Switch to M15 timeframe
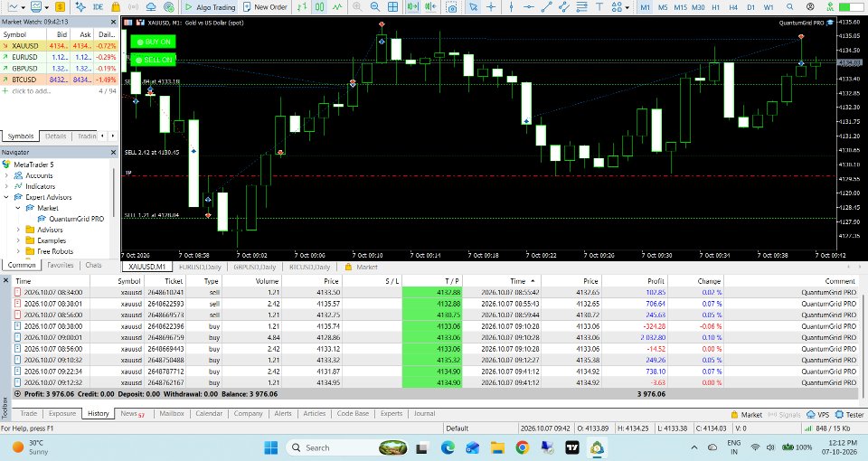The width and height of the screenshot is (868, 461). point(680,7)
